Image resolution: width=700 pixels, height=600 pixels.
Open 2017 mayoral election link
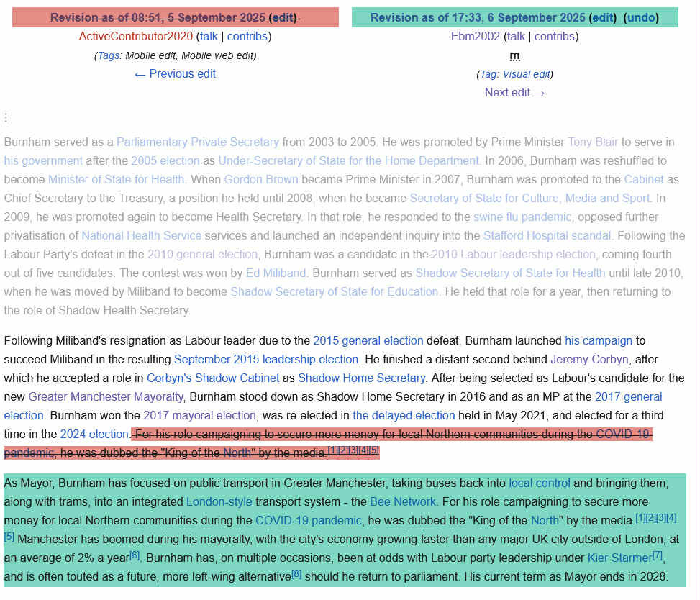point(199,416)
